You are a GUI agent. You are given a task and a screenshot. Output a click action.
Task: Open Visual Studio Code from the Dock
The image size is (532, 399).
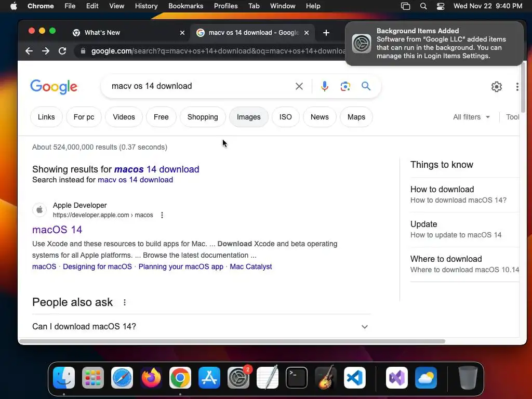pos(355,378)
